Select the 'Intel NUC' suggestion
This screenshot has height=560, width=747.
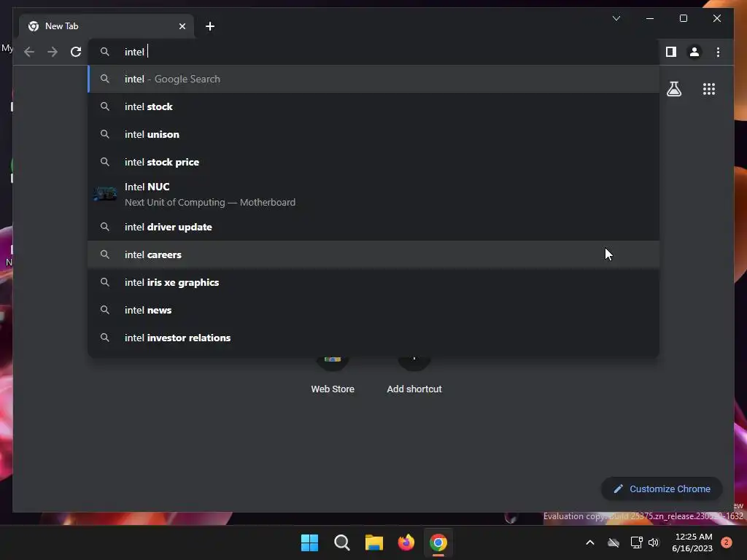tap(373, 194)
